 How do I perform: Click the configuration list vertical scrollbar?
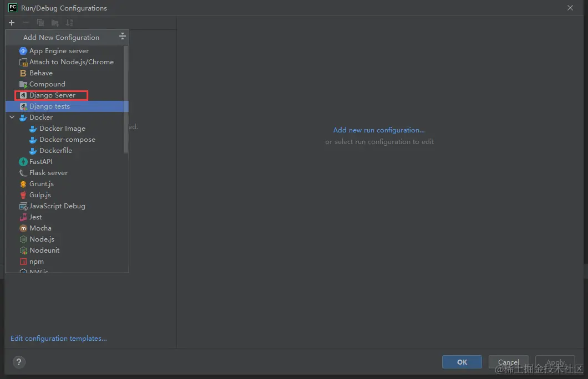[x=126, y=99]
